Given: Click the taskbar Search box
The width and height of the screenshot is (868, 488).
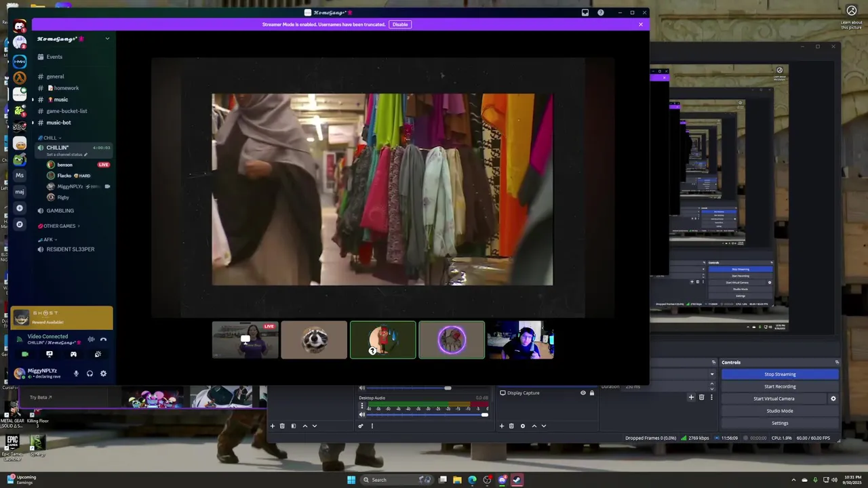Looking at the screenshot, I should (x=397, y=480).
